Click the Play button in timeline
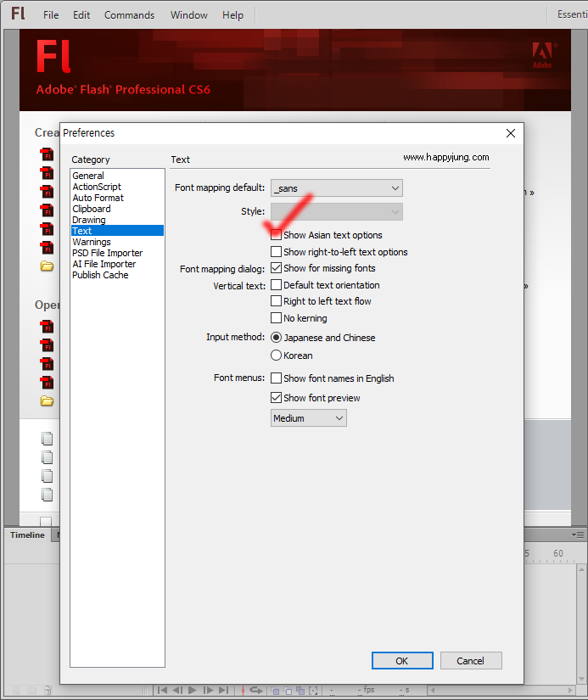 point(193,690)
